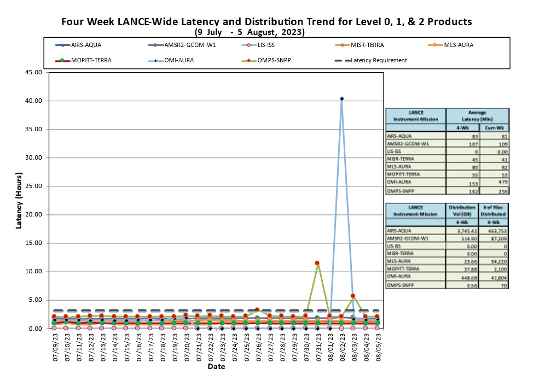Click the AMSR2-GCOM-W1 row in latency table
539x392 pixels.
coord(447,144)
